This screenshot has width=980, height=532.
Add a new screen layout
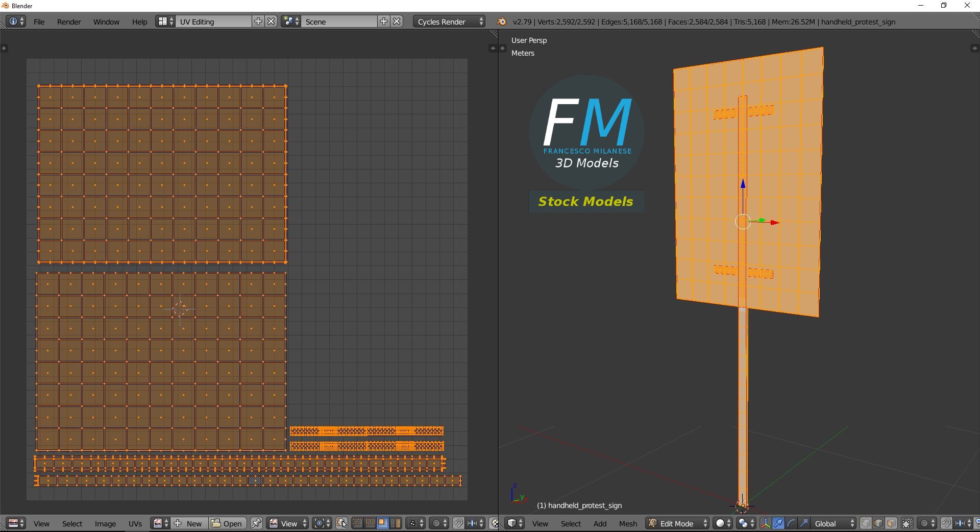(258, 21)
